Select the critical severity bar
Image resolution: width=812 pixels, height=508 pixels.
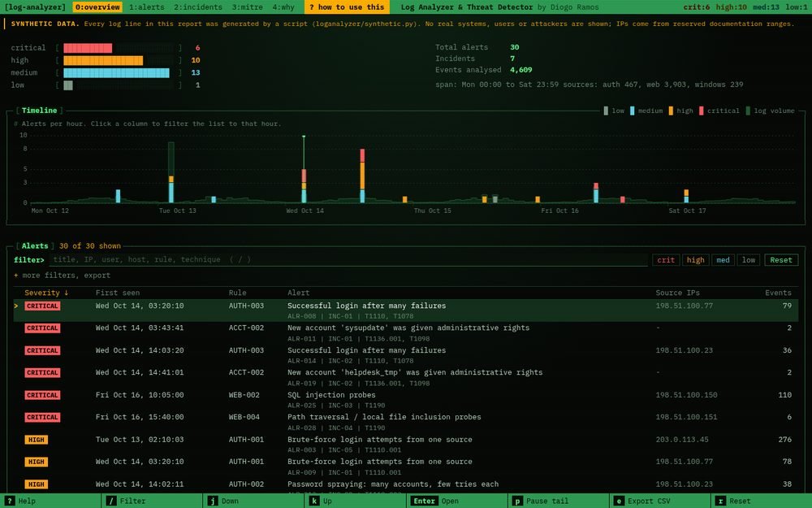click(x=88, y=48)
